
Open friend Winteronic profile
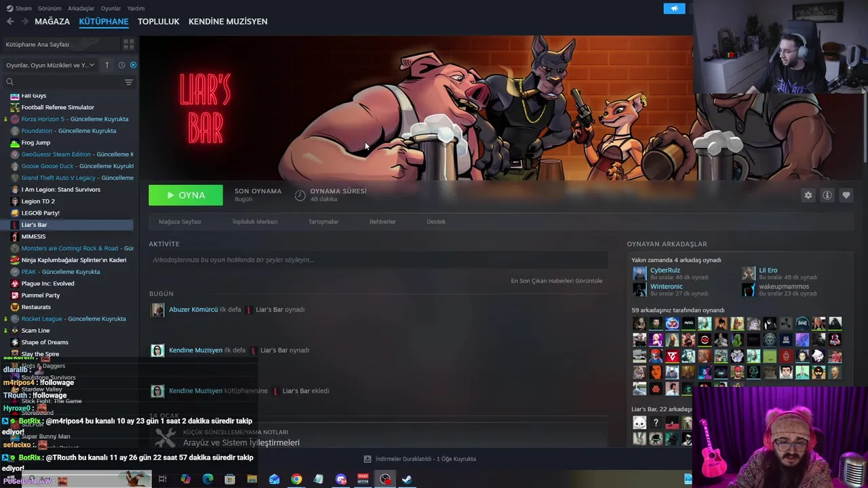tap(667, 287)
